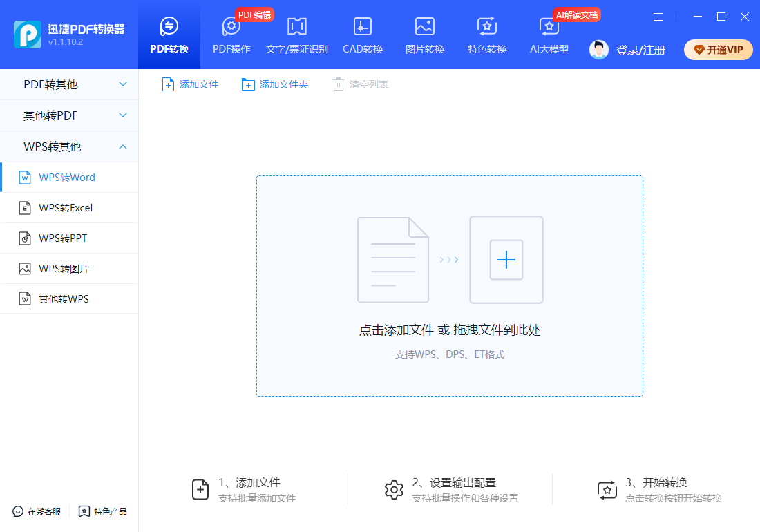Expand the 其他转PDF section

(x=69, y=115)
